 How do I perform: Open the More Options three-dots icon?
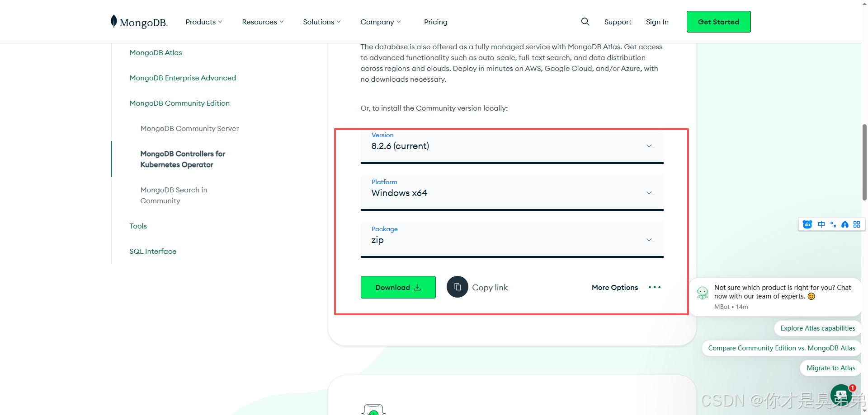coord(654,287)
